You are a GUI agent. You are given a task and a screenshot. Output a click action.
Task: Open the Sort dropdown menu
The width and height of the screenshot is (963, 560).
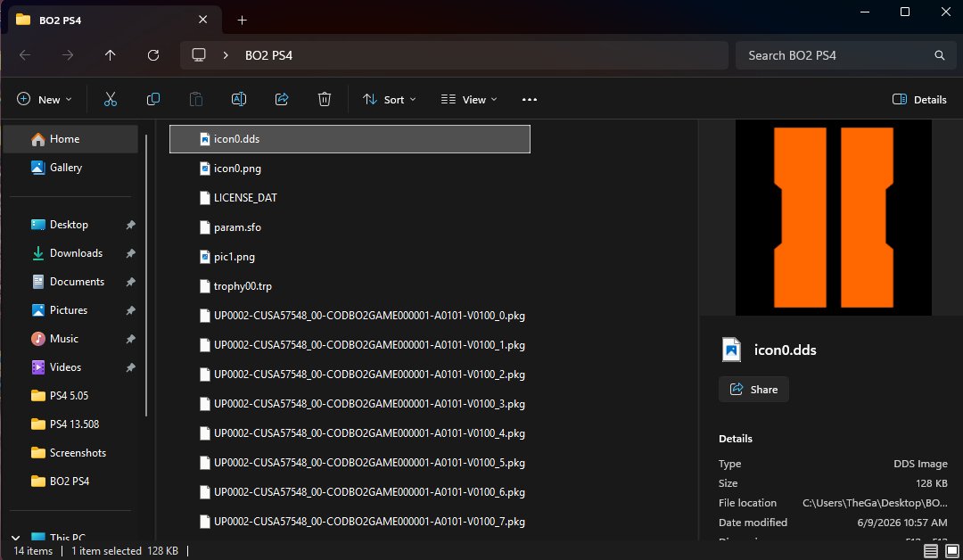tap(390, 100)
